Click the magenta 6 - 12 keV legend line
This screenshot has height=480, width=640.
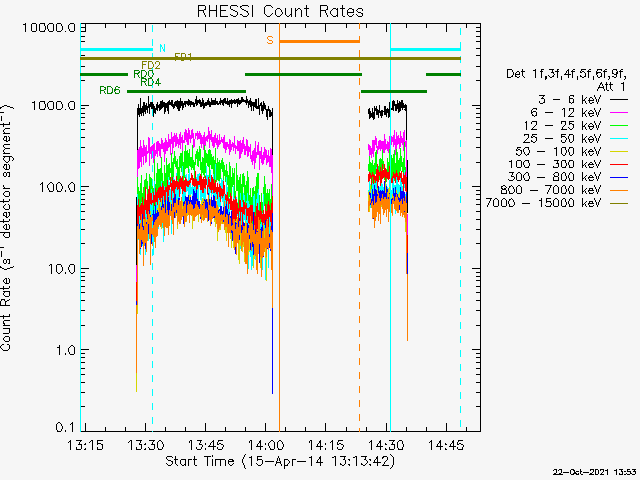coord(619,112)
